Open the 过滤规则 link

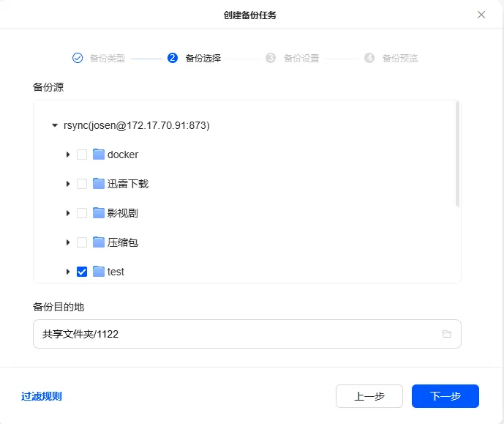42,396
